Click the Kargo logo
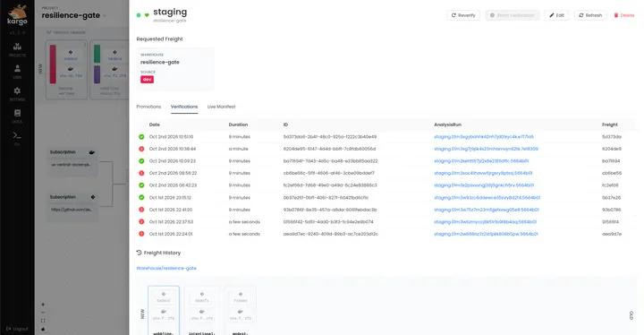The width and height of the screenshot is (644, 335). [17, 15]
